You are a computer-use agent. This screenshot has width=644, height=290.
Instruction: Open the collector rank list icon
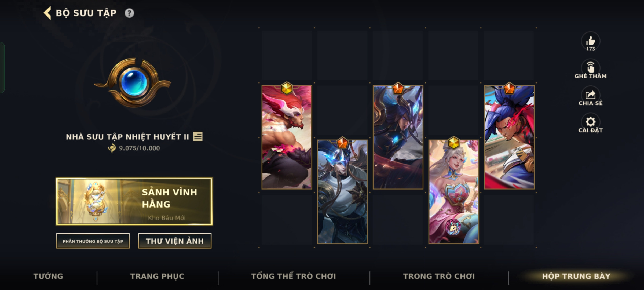point(198,136)
